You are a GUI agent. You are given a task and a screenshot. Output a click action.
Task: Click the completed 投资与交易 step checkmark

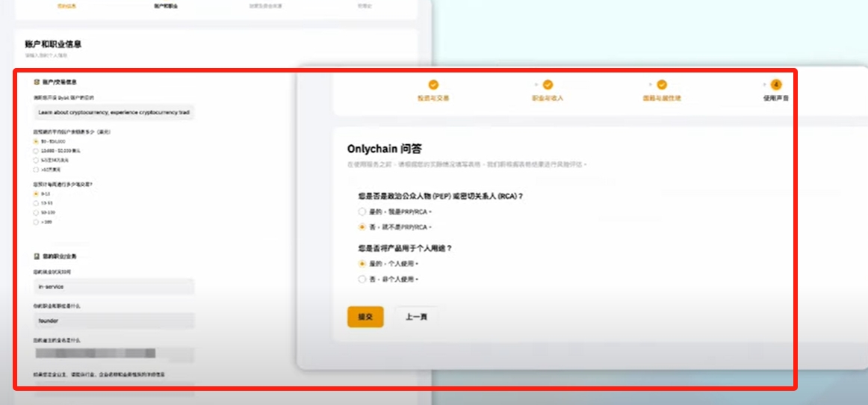[x=433, y=84]
